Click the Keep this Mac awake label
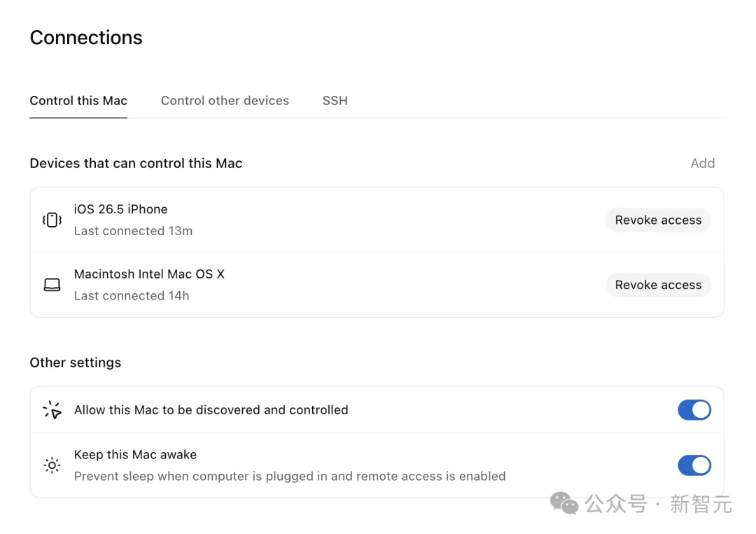This screenshot has height=534, width=756. (136, 454)
